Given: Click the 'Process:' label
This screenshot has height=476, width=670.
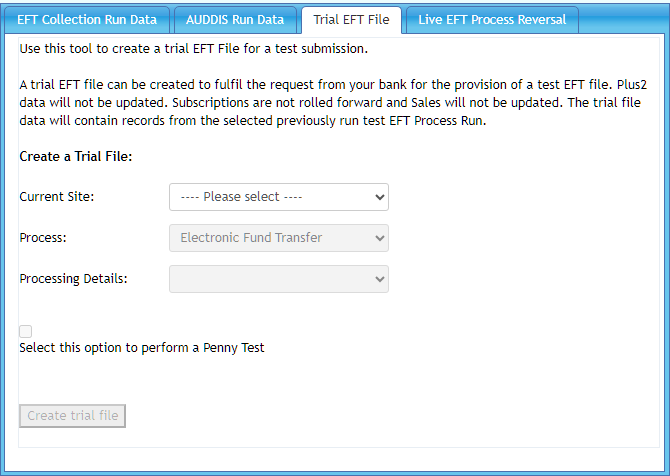Looking at the screenshot, I should [x=43, y=238].
